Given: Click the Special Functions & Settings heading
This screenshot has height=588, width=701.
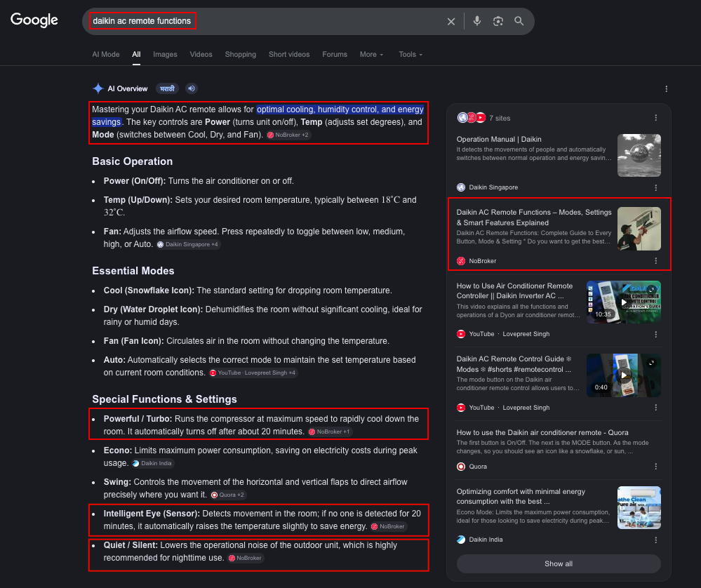Looking at the screenshot, I should click(x=164, y=399).
